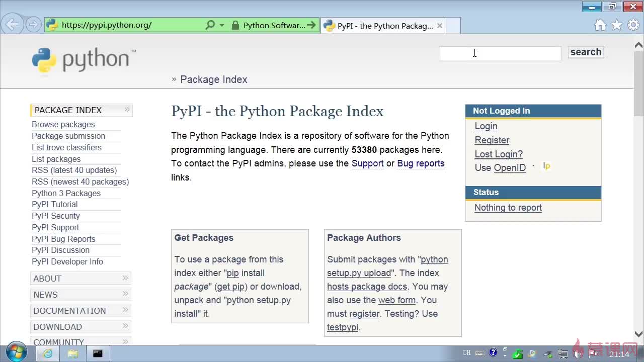Open PyPI Developer Info in sidebar

67,261
